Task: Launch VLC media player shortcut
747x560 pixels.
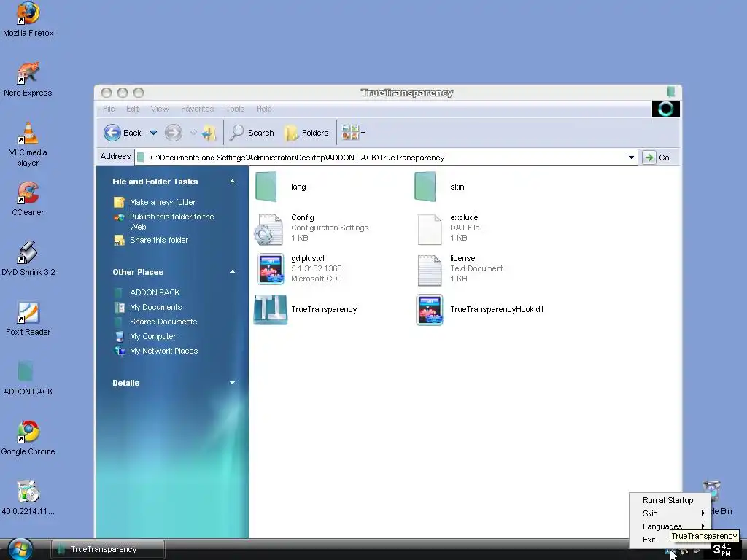Action: pyautogui.click(x=28, y=144)
